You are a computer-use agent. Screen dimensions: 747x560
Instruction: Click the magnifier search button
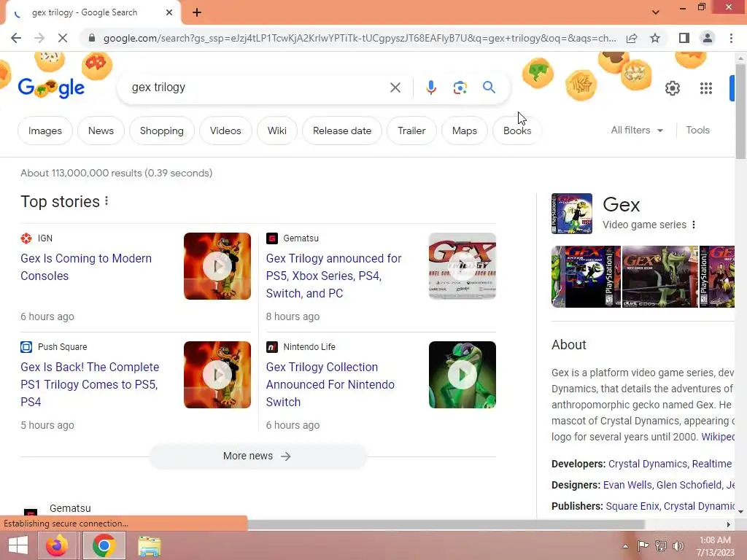point(489,87)
